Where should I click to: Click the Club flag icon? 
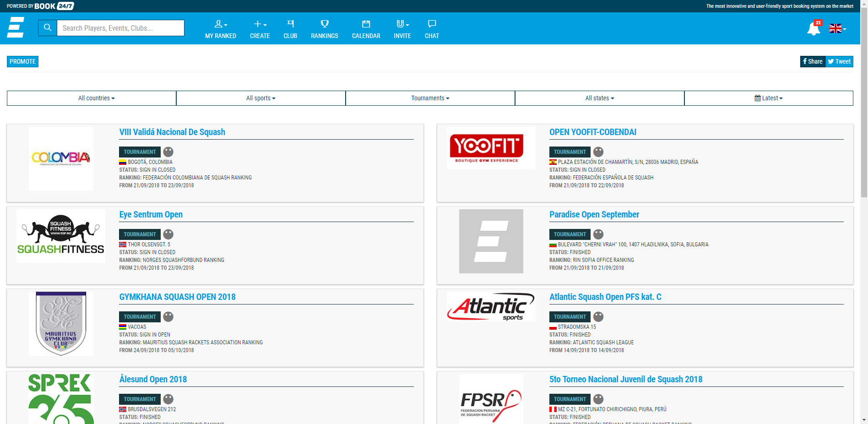tap(290, 24)
